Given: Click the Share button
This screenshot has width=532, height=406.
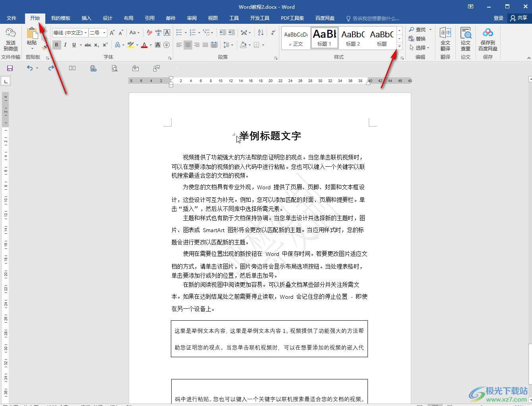Looking at the screenshot, I should point(519,18).
